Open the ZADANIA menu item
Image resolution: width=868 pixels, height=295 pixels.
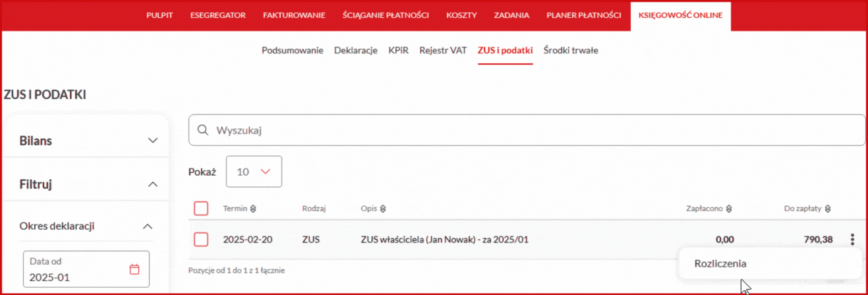pyautogui.click(x=511, y=15)
